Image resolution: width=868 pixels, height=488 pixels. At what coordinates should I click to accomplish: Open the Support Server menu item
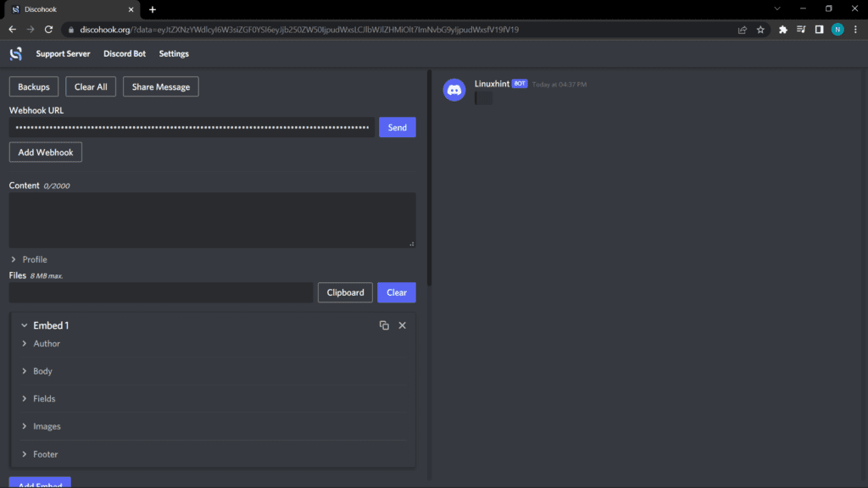pos(64,53)
